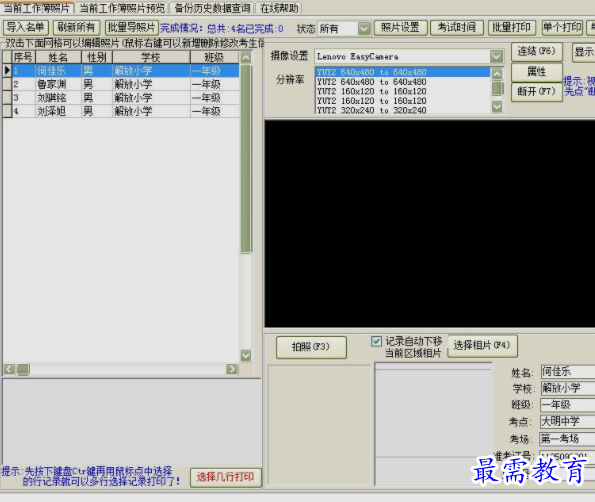This screenshot has width=595, height=502.
Task: Click the 考场 input field with 第一考场
Action: point(568,439)
